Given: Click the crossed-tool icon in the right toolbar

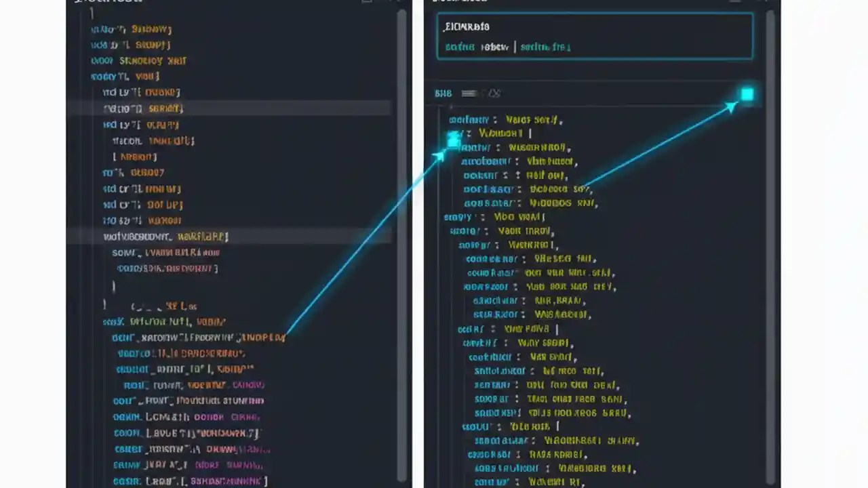Looking at the screenshot, I should (x=494, y=94).
